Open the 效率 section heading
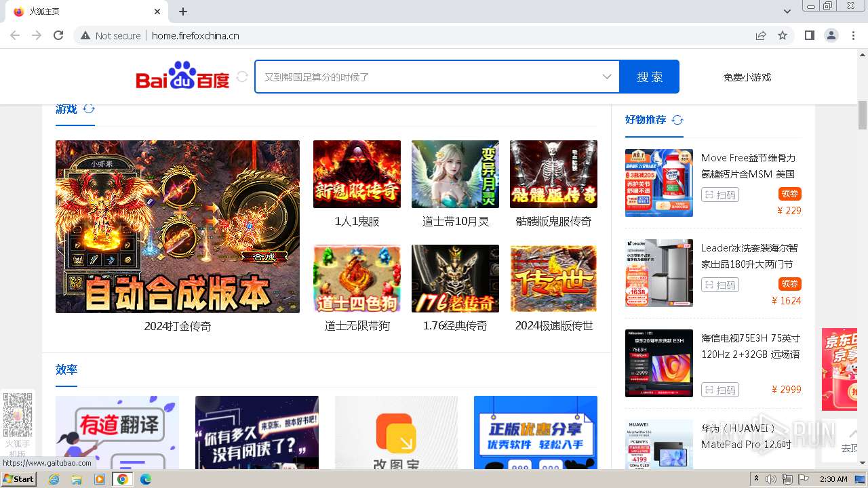This screenshot has height=488, width=868. pyautogui.click(x=66, y=369)
